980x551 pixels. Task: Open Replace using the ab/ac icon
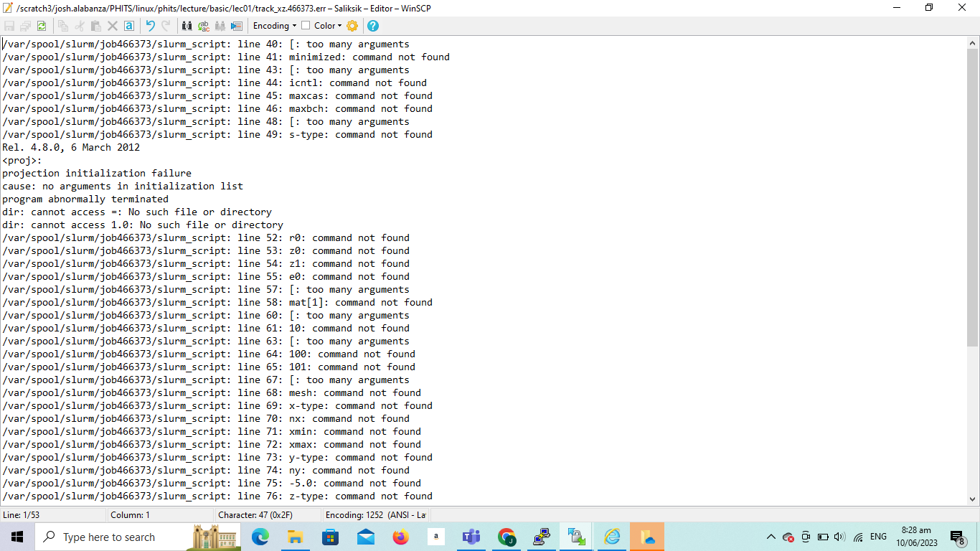(x=204, y=25)
